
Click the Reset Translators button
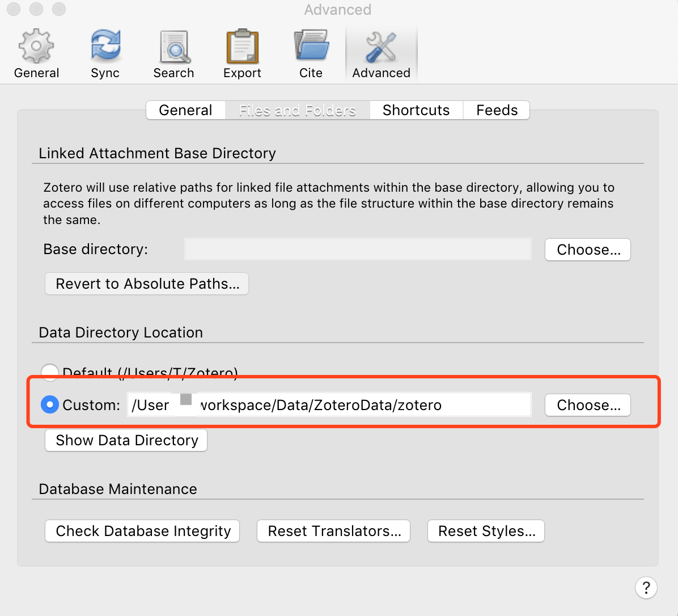click(333, 531)
